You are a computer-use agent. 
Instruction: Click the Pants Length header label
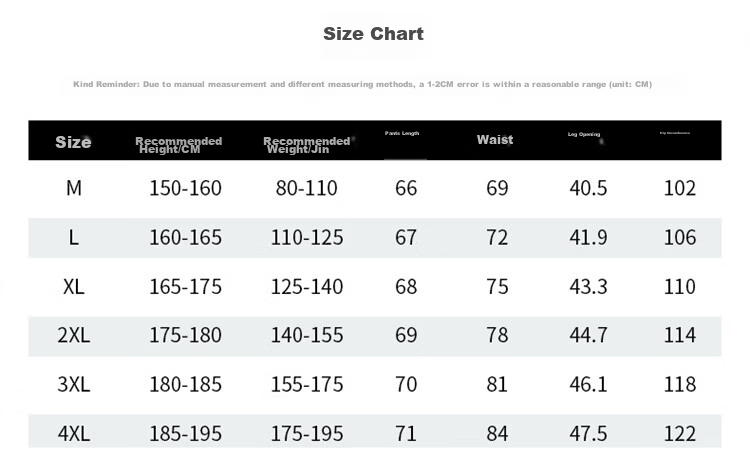402,133
